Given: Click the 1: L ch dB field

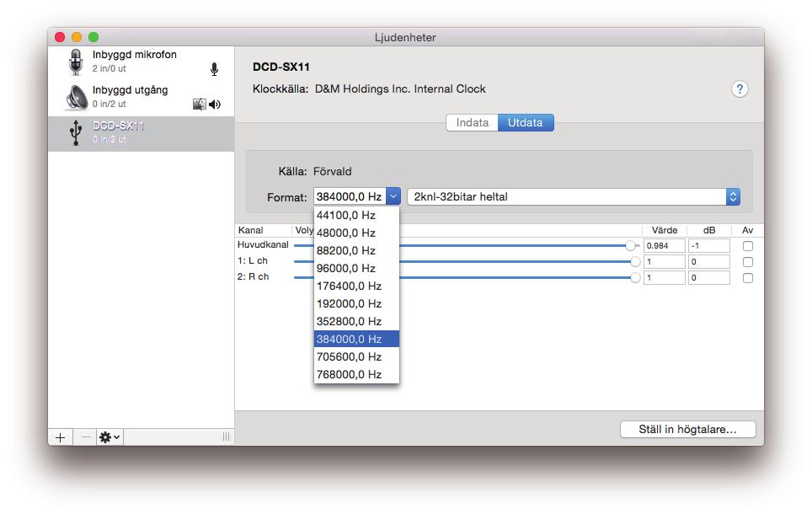Looking at the screenshot, I should pos(709,262).
